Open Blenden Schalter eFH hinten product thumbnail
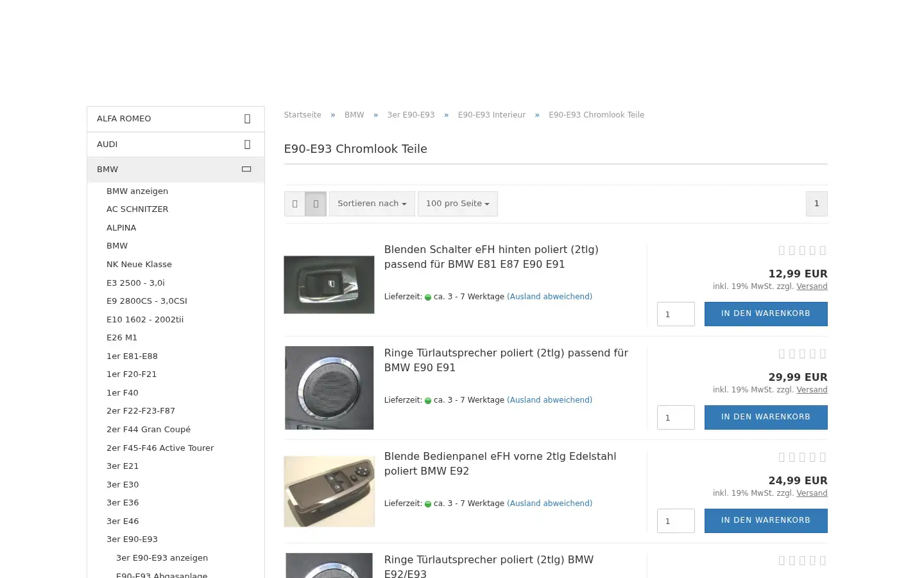The image size is (924, 578). [x=329, y=285]
